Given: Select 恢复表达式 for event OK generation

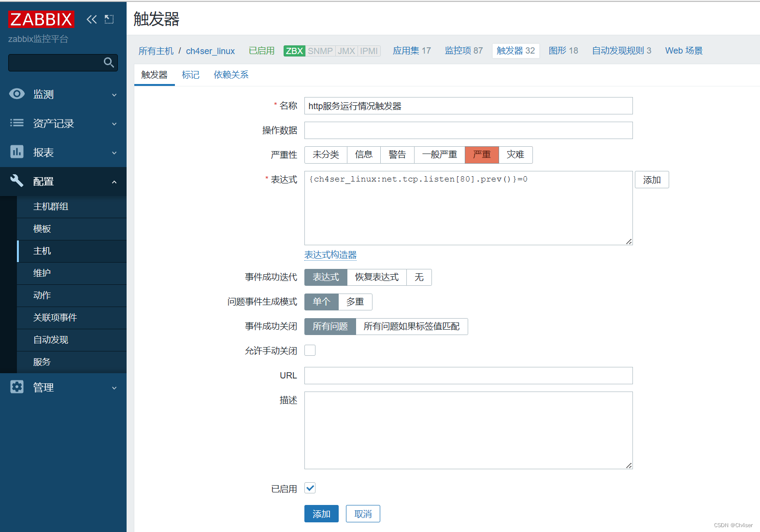Looking at the screenshot, I should (377, 277).
